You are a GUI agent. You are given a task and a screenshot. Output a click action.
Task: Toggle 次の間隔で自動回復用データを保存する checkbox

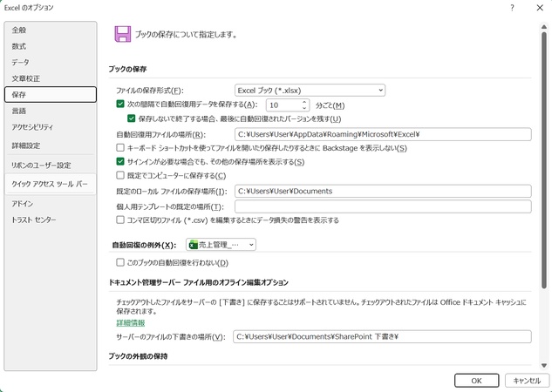click(x=120, y=104)
